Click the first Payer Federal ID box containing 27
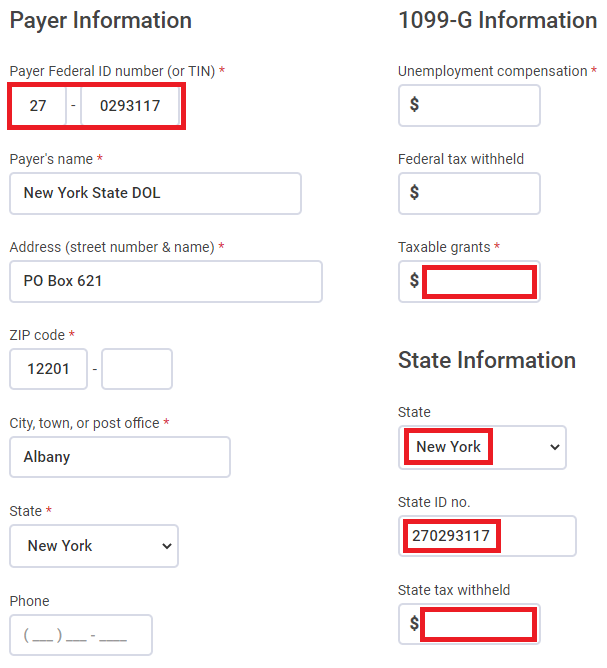 38,105
